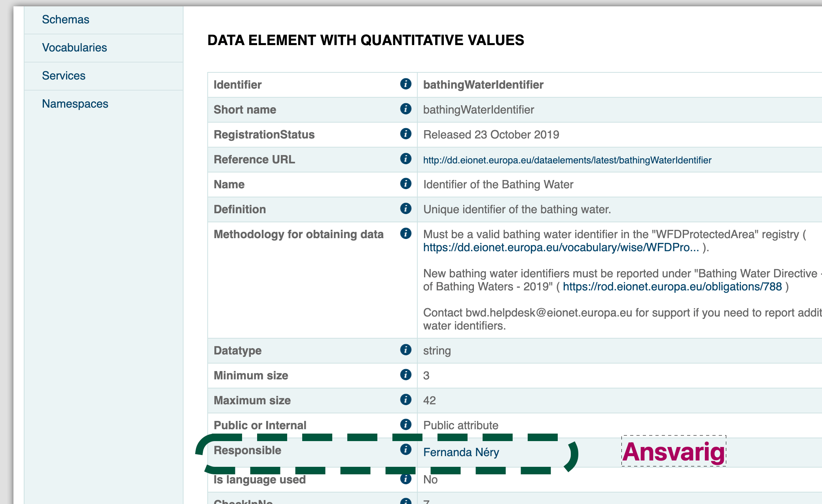Open the Fernanda Néry responsible link
The height and width of the screenshot is (504, 822).
[x=461, y=452]
